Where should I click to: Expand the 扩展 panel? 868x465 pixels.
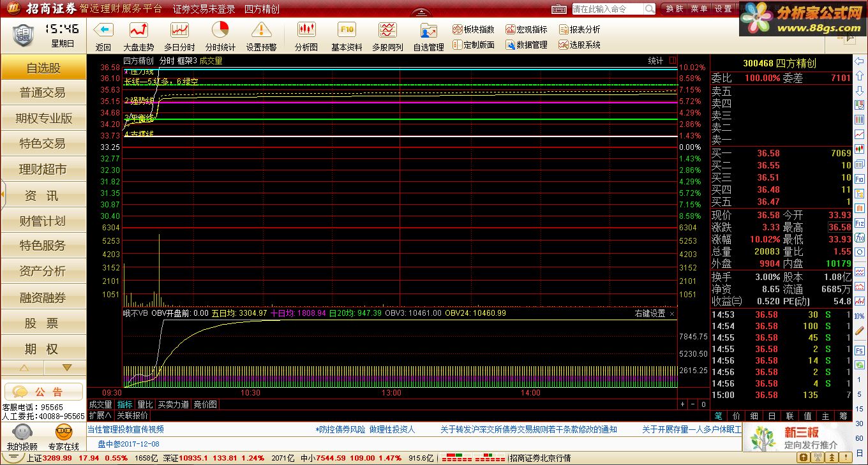(100, 415)
